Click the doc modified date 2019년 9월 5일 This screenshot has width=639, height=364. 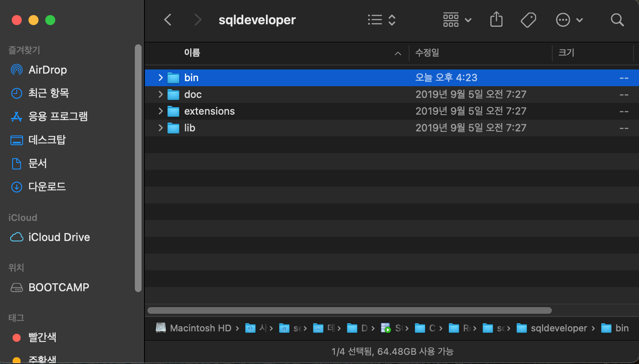click(x=471, y=95)
